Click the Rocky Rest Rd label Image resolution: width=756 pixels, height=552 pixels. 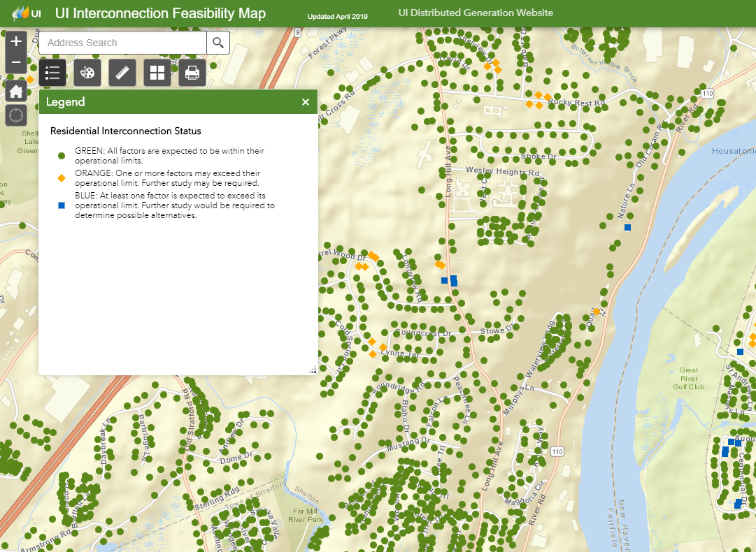576,103
